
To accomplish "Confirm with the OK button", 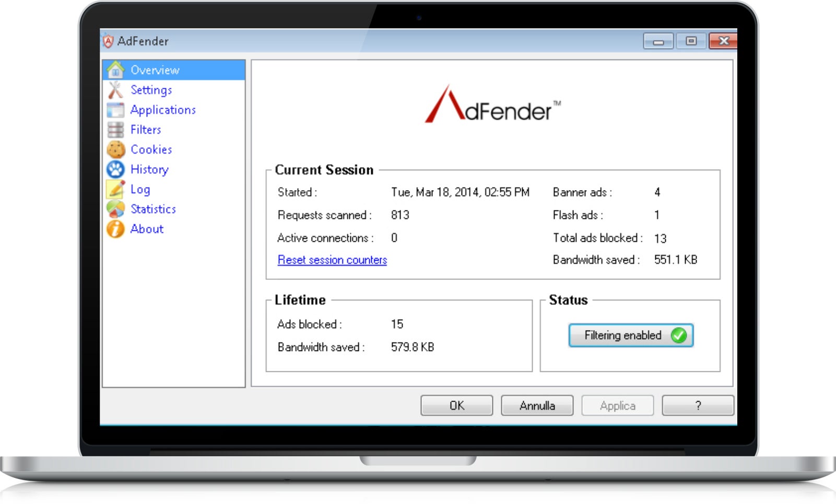I will coord(457,406).
